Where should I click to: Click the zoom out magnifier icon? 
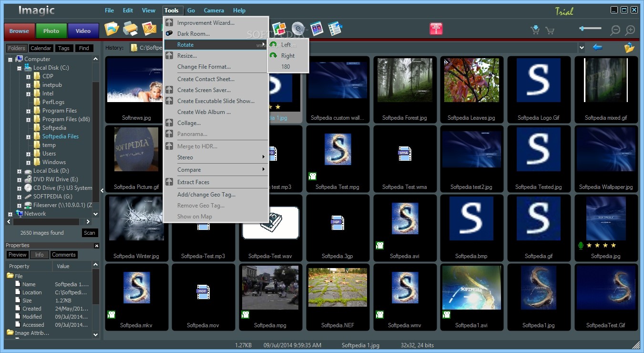[x=615, y=30]
